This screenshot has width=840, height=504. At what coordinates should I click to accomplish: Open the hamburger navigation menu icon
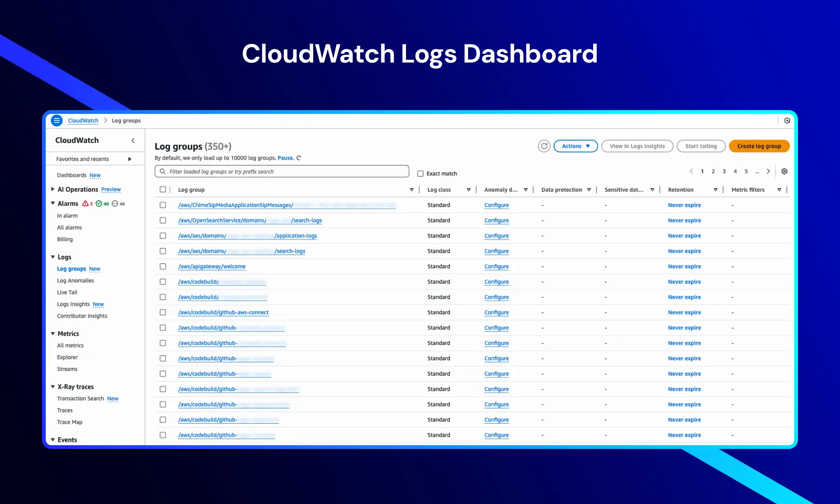click(x=56, y=120)
